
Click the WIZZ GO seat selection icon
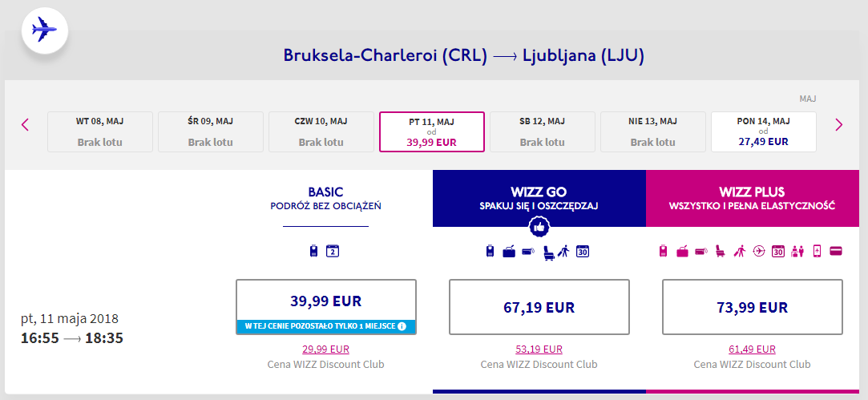coord(549,252)
